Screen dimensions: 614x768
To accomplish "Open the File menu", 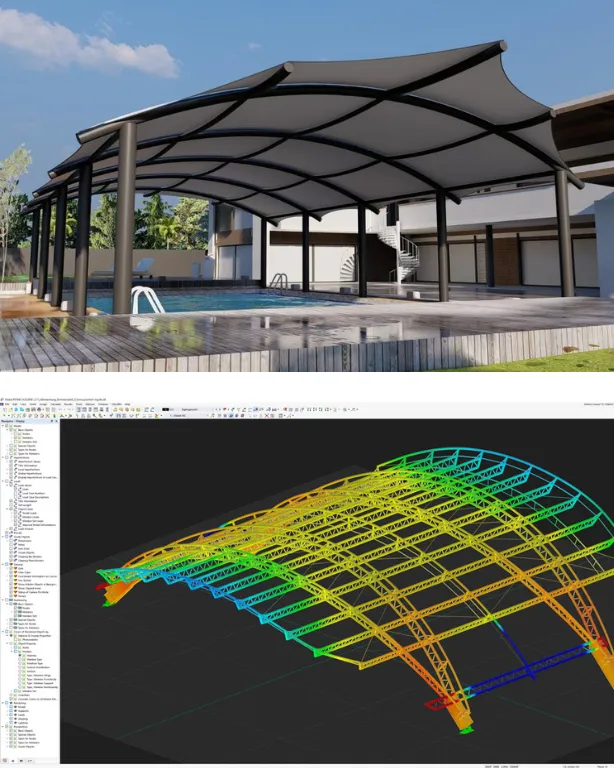I will tap(4, 404).
